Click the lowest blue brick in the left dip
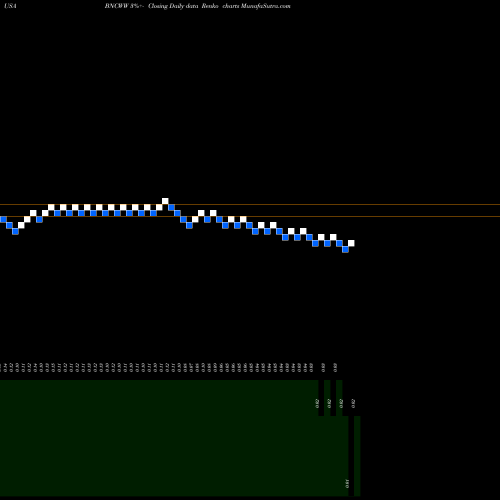 point(15,231)
